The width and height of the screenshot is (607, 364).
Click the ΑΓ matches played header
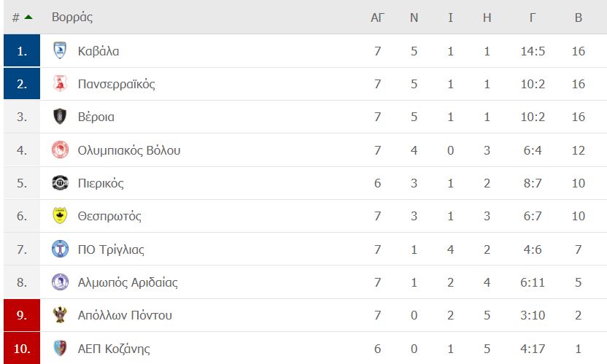[x=377, y=18]
